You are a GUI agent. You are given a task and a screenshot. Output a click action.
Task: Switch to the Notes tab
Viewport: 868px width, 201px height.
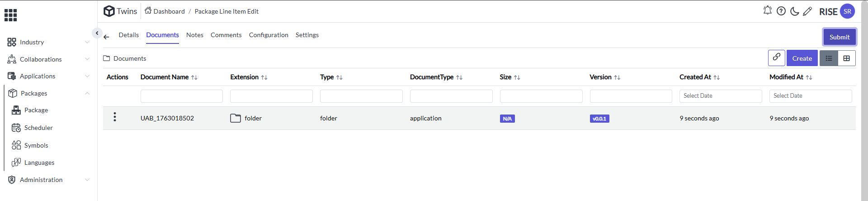pyautogui.click(x=195, y=35)
